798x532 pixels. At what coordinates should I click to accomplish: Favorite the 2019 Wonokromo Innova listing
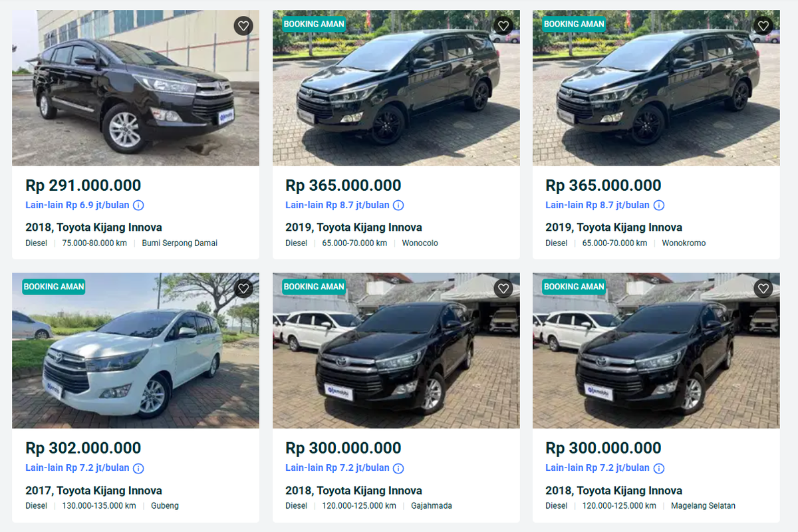coord(763,26)
